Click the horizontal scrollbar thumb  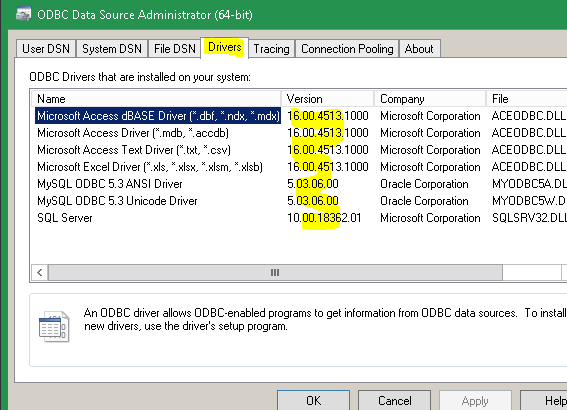point(275,272)
